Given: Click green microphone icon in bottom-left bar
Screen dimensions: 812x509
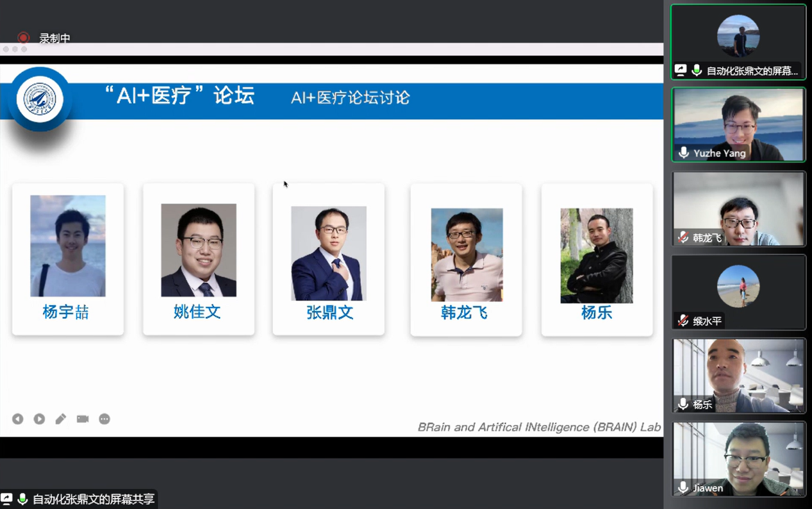Looking at the screenshot, I should 22,499.
